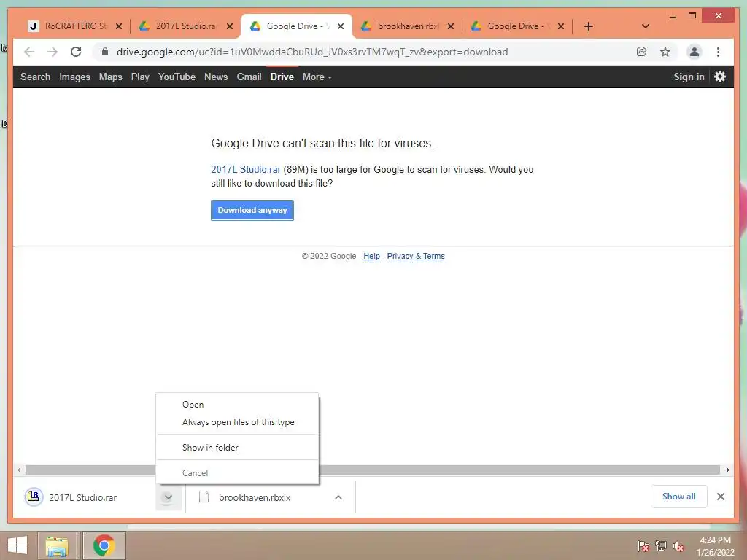
Task: Open Gmail from the Google bar
Action: click(x=249, y=77)
